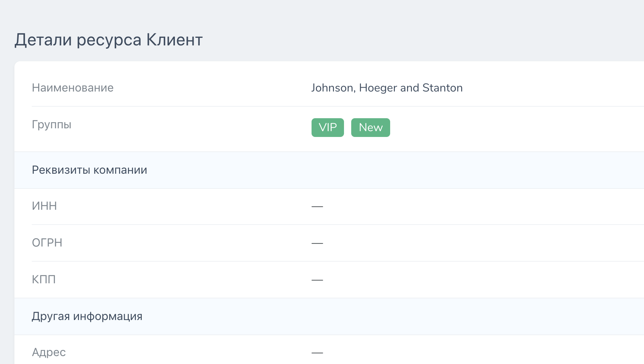Select the Адрес field label
Screen dimensions: 644x364
(x=49, y=352)
